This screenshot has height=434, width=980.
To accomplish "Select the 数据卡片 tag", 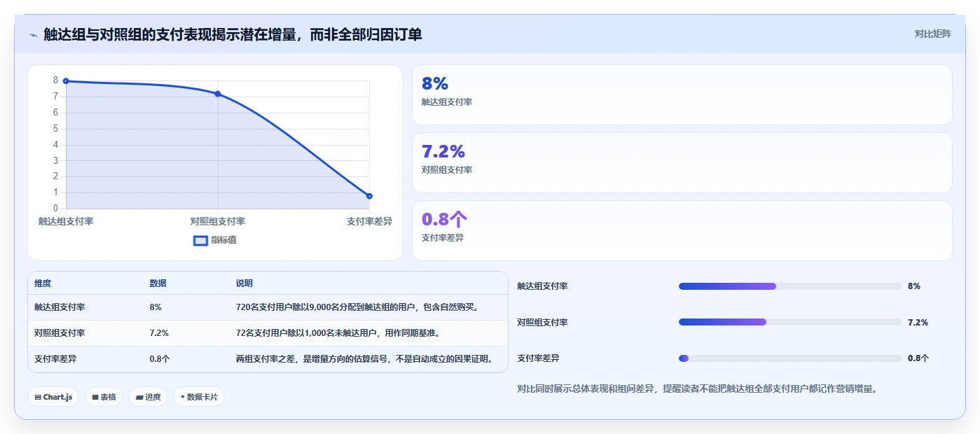I will click(198, 397).
